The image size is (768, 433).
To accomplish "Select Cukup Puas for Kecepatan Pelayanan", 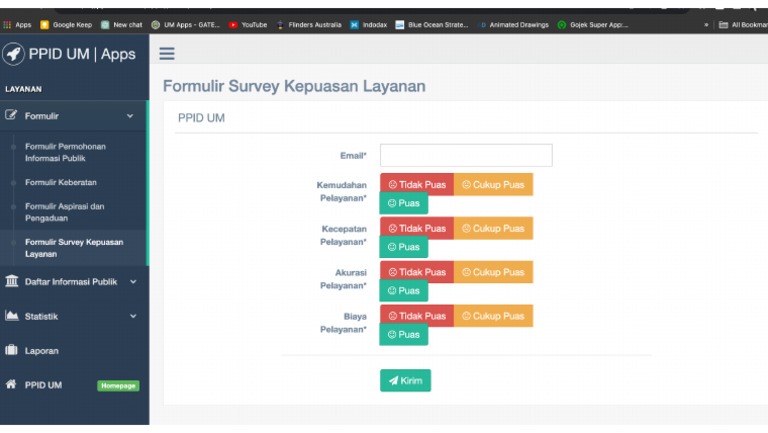I will (x=493, y=229).
